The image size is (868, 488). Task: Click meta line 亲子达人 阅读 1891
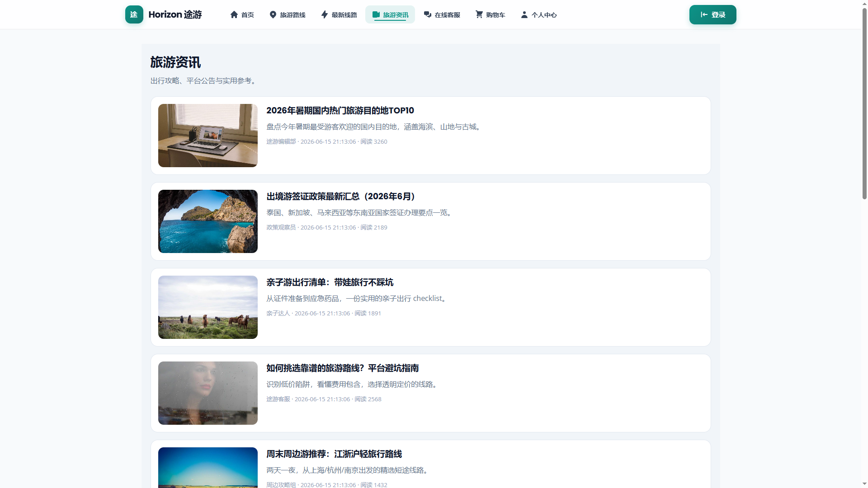coord(324,313)
